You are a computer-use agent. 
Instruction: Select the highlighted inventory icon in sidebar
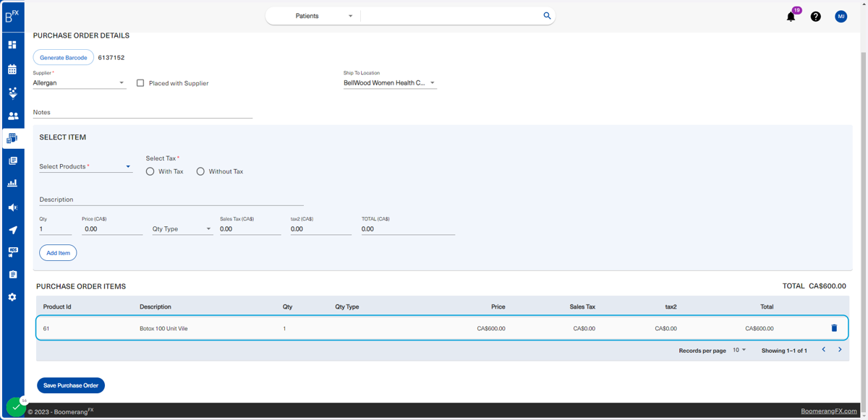12,138
